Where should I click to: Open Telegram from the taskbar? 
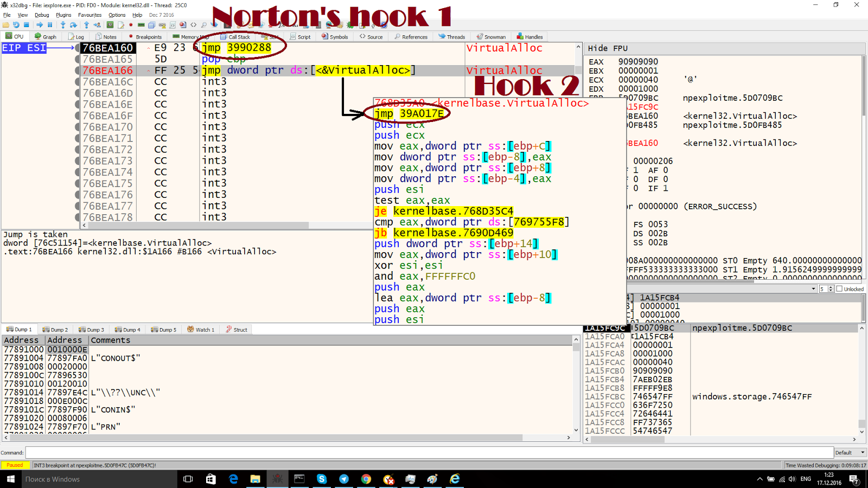tap(344, 479)
